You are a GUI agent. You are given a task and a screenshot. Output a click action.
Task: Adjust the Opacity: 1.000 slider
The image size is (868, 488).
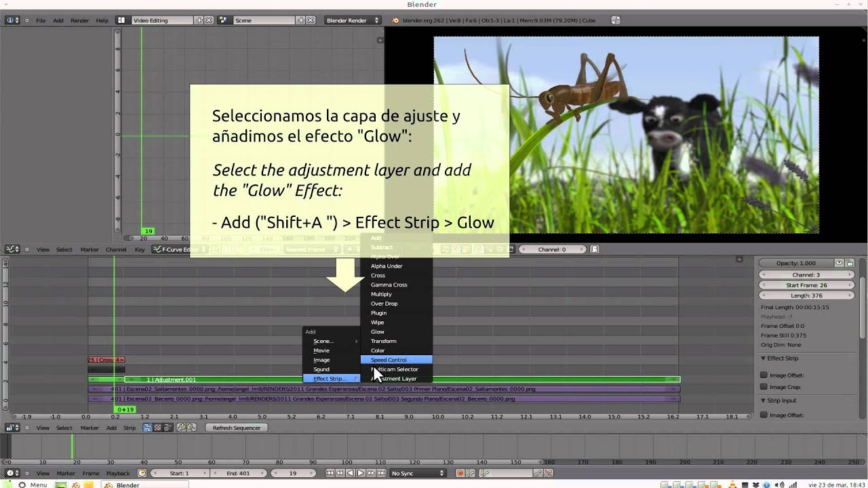tap(795, 263)
